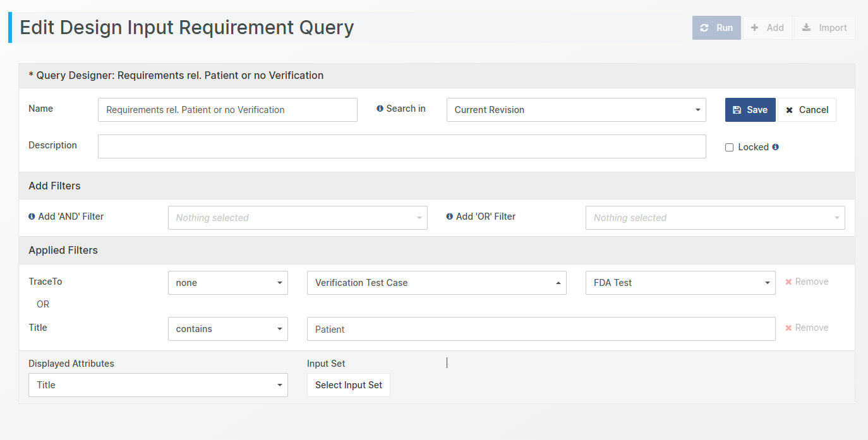
Task: Open the Title 'contains' operator dropdown
Action: (x=228, y=329)
